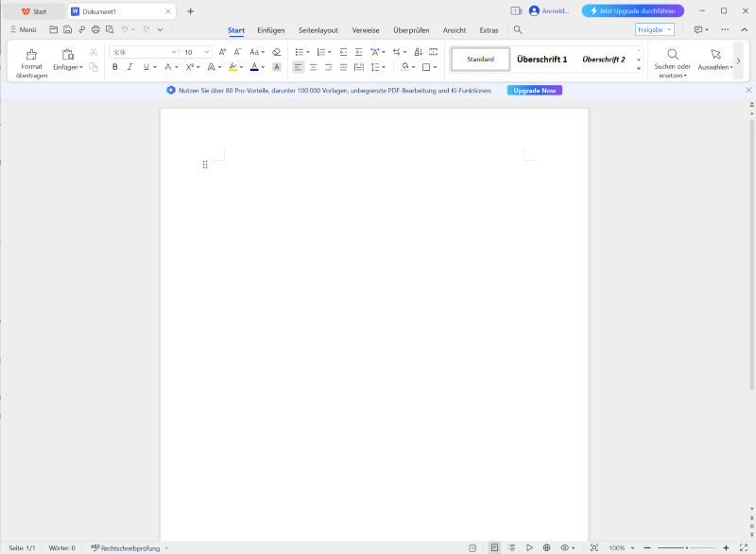Apply highlight color to text
Screen dimensions: 756x554
coord(232,67)
